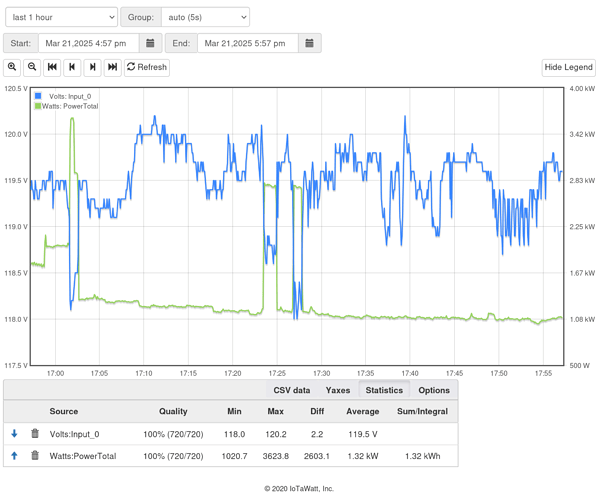
Task: Open the Group 'auto (5s)' dropdown
Action: click(x=205, y=17)
